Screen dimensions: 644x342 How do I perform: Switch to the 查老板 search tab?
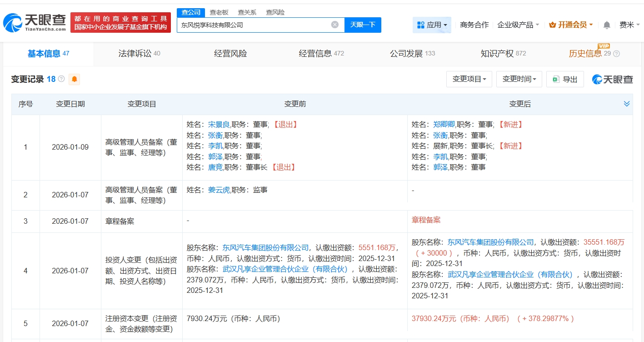tap(220, 12)
